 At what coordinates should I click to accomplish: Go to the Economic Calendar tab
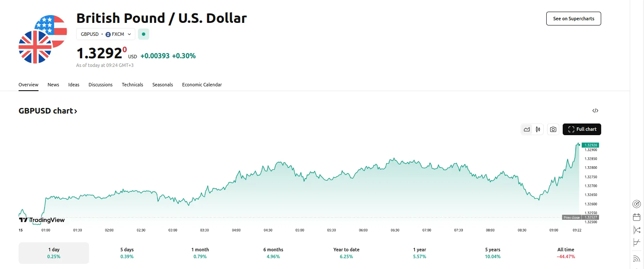point(202,85)
